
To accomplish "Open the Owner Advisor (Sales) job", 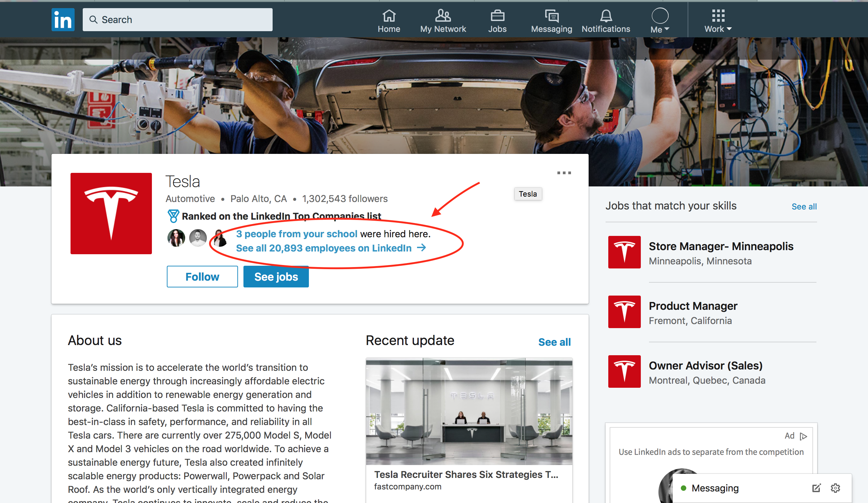I will point(706,365).
